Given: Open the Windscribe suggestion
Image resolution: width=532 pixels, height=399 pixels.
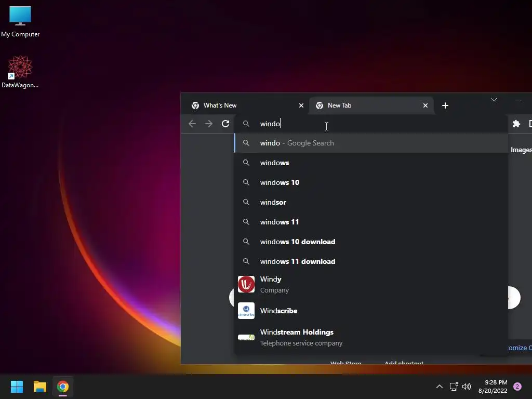Looking at the screenshot, I should click(371, 311).
